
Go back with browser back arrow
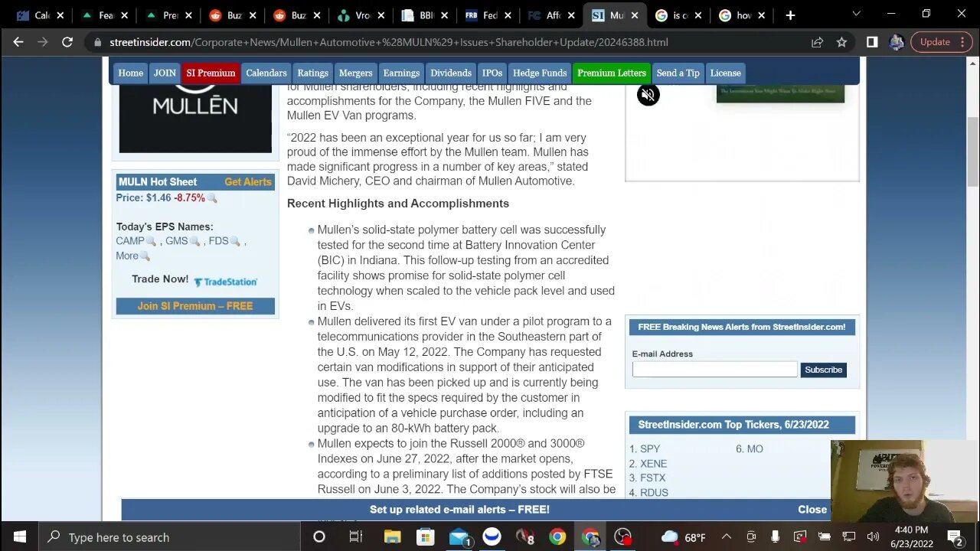(x=18, y=42)
